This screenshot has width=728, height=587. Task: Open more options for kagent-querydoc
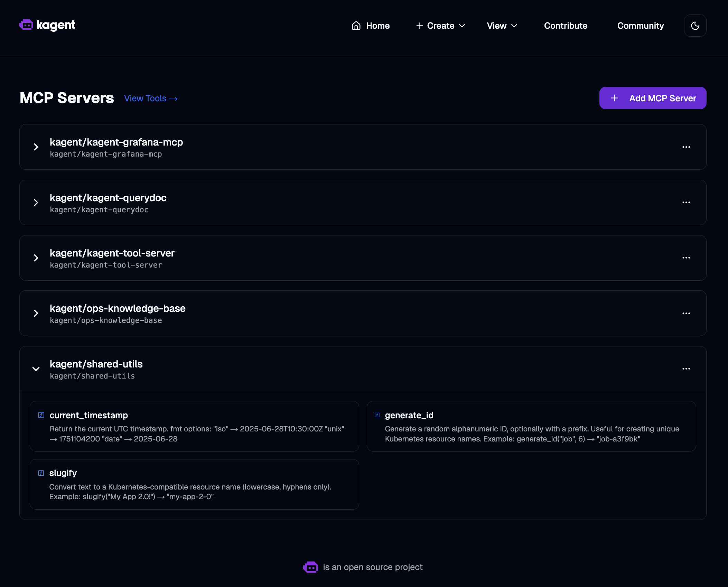pos(686,203)
